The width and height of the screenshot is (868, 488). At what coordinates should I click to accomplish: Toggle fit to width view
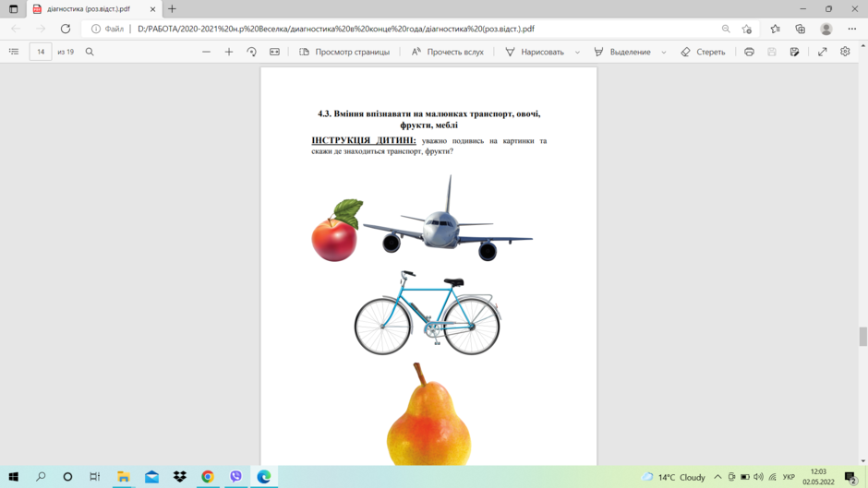(274, 52)
